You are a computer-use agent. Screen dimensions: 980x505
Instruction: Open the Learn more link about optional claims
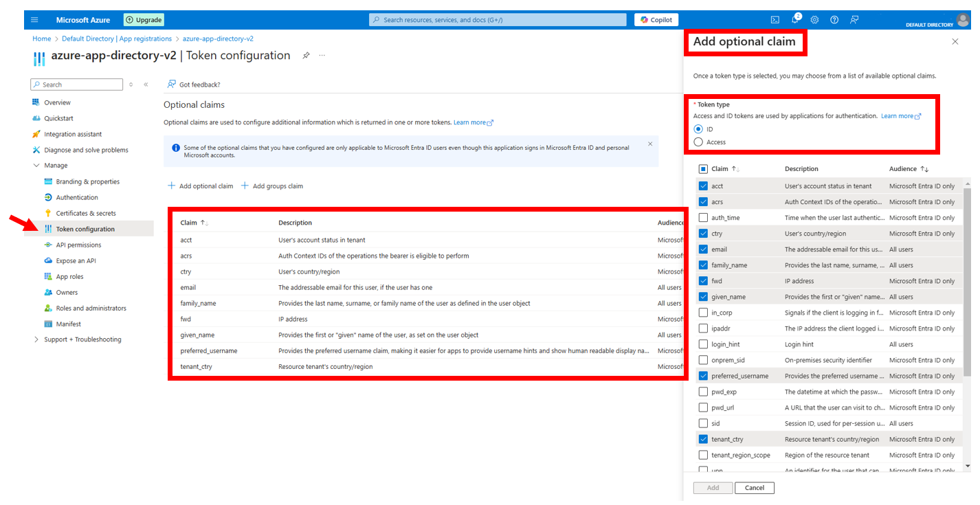point(469,122)
